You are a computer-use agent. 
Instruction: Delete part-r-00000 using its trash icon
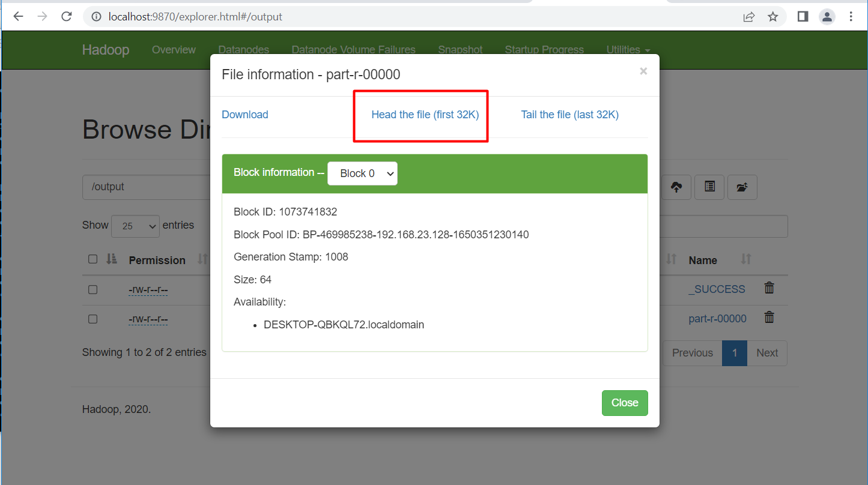tap(769, 318)
